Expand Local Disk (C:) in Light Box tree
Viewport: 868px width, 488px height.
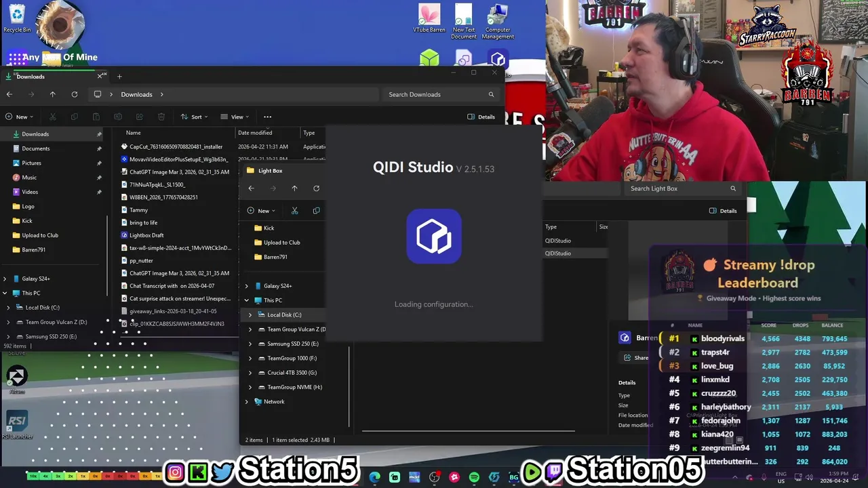pos(250,314)
